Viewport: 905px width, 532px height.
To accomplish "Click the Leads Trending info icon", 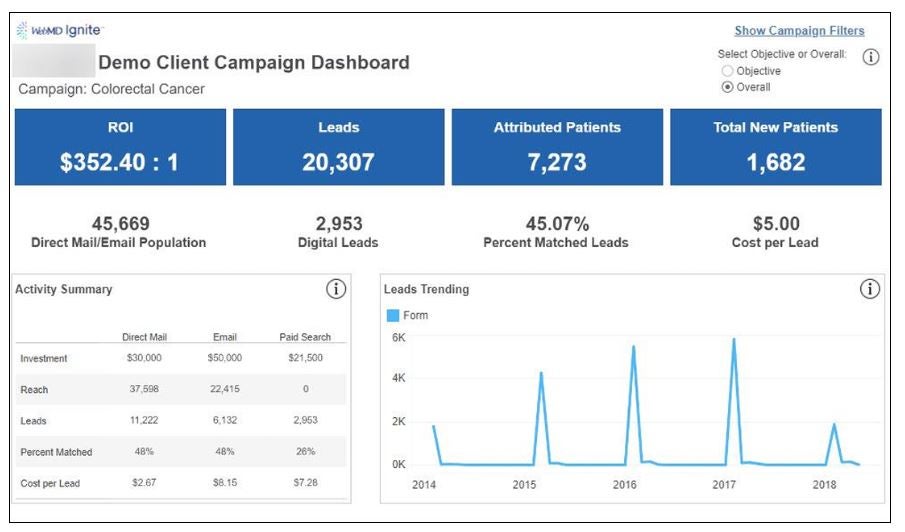I will (x=870, y=289).
